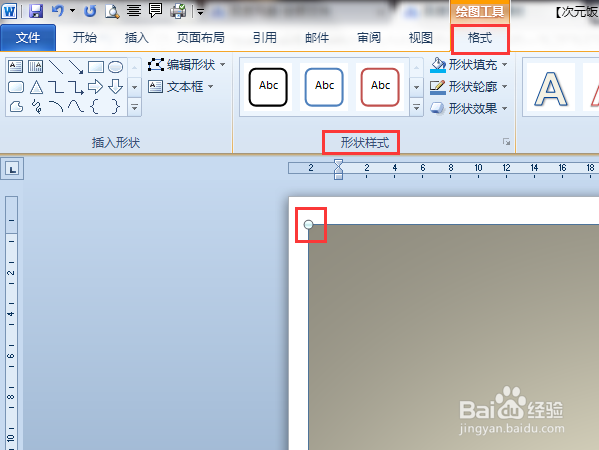Open the Undo history dropdown arrow
The height and width of the screenshot is (450, 599).
click(x=72, y=11)
